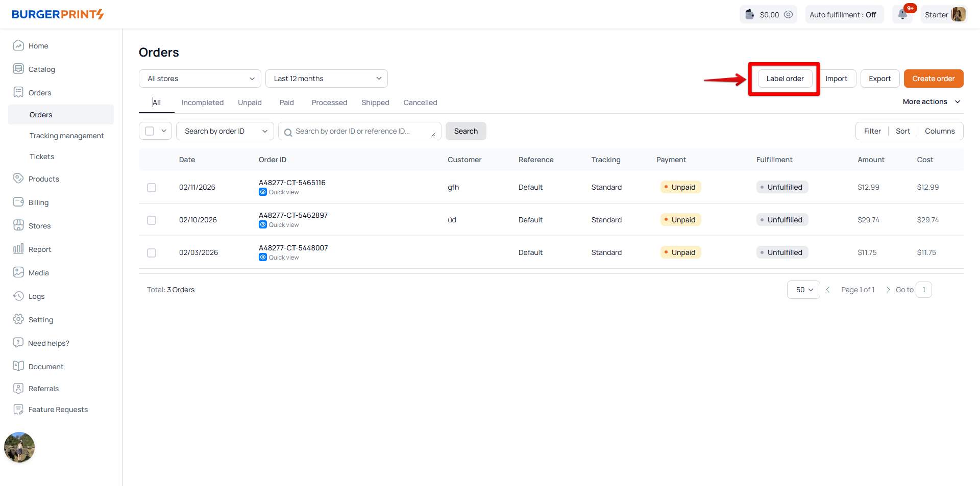Image resolution: width=980 pixels, height=486 pixels.
Task: Switch to the Shipped tab
Action: (375, 103)
